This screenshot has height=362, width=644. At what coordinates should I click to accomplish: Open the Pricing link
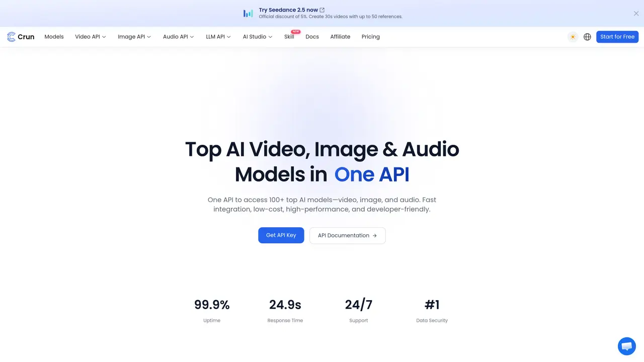pos(371,37)
